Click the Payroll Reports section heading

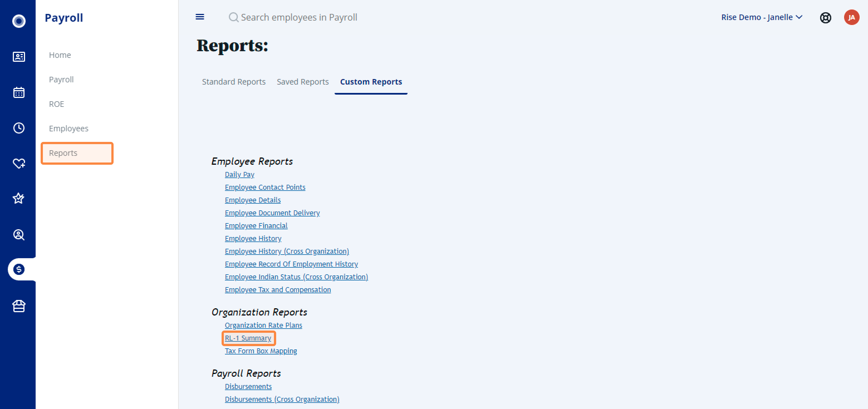246,373
